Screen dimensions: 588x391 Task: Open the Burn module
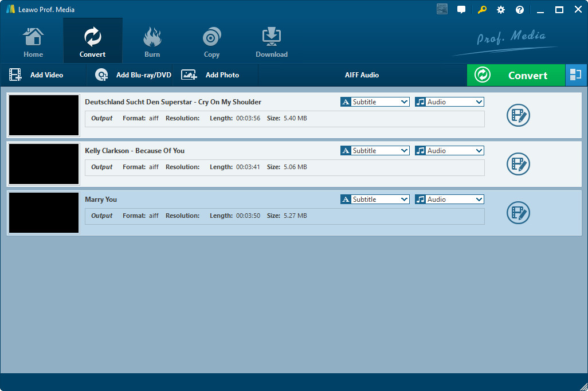(152, 42)
